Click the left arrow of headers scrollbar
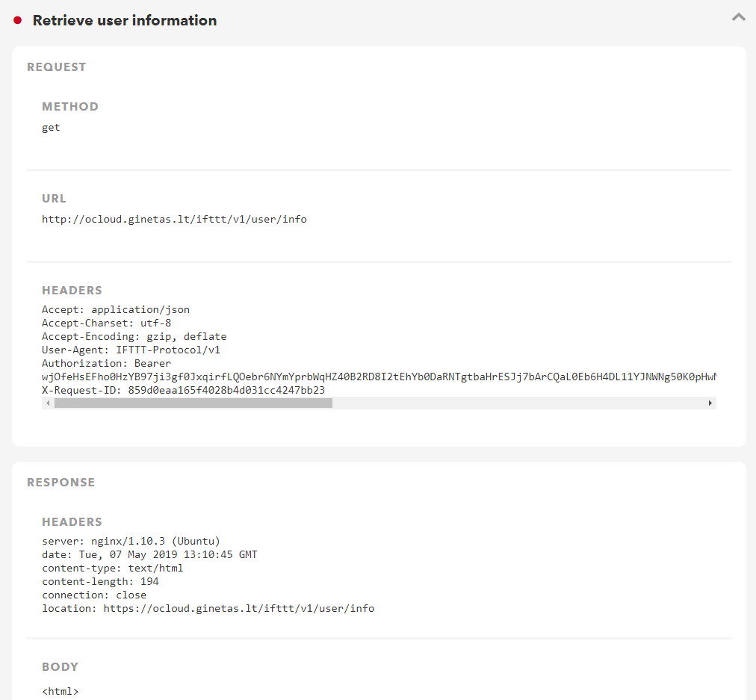Screen dimensions: 756x700 point(48,403)
